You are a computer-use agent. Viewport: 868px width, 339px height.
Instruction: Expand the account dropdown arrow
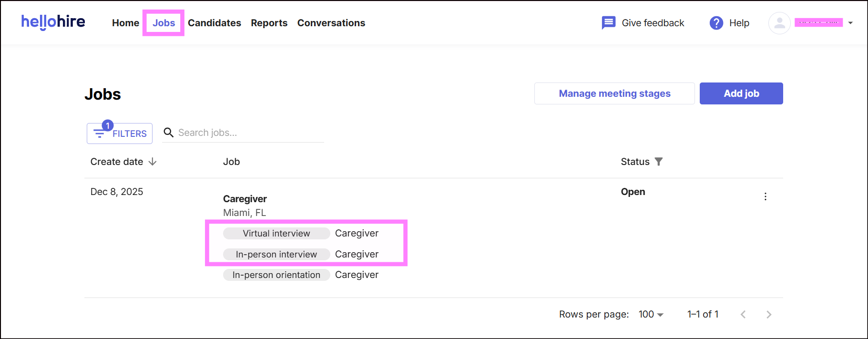click(850, 23)
